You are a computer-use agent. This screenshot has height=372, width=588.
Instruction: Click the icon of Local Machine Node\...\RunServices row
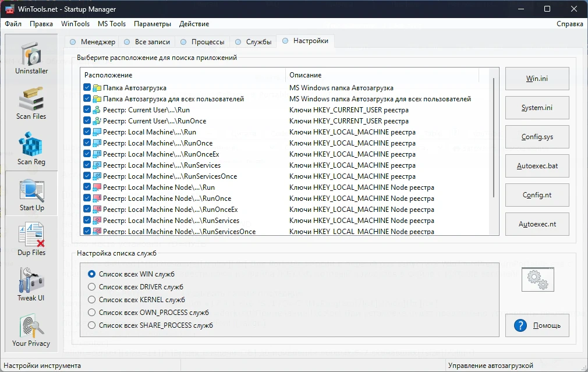(97, 221)
